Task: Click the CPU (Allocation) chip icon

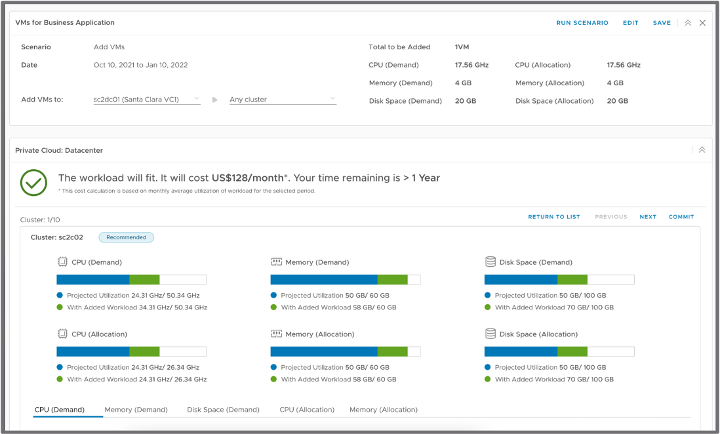Action: pos(63,333)
